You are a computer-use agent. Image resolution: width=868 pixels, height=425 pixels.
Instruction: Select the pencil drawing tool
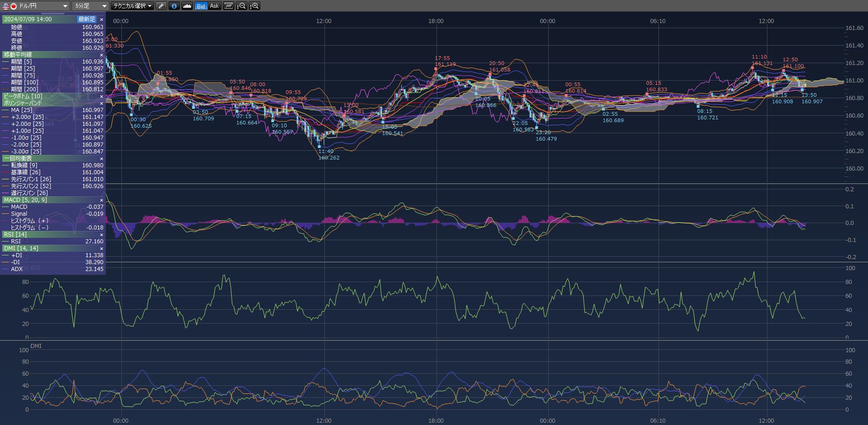(x=161, y=6)
